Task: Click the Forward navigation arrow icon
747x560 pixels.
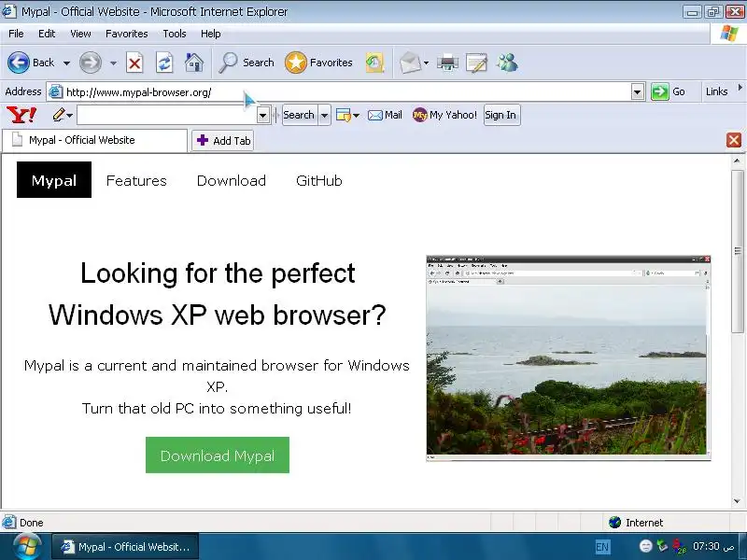Action: tap(90, 63)
